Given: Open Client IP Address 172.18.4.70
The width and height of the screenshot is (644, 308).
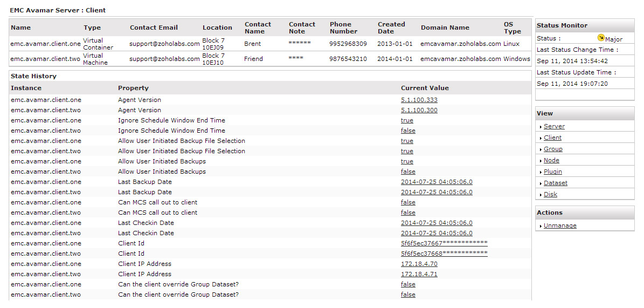Looking at the screenshot, I should click(x=419, y=264).
